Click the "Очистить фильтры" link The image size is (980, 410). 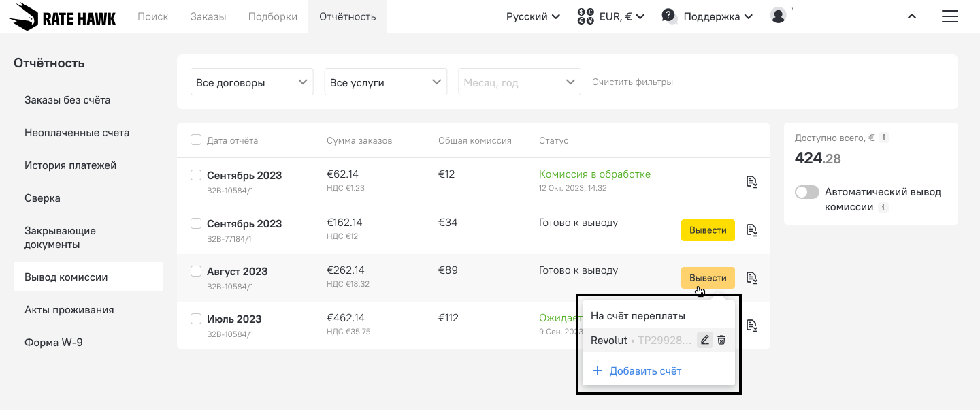(x=632, y=82)
